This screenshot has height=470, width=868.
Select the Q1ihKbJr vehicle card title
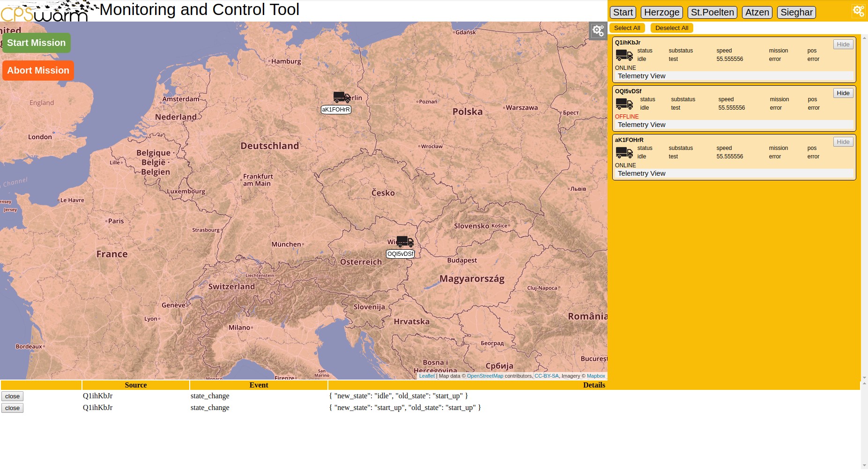click(628, 43)
